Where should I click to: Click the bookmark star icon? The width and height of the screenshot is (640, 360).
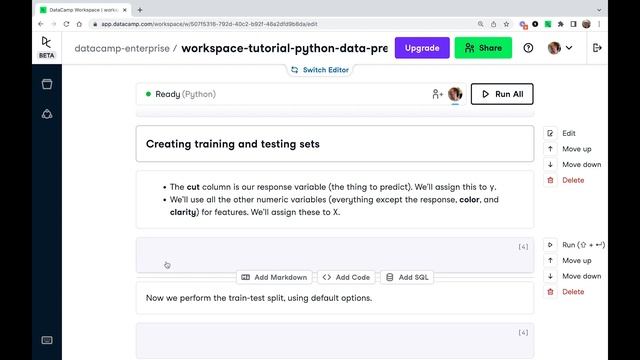507,24
